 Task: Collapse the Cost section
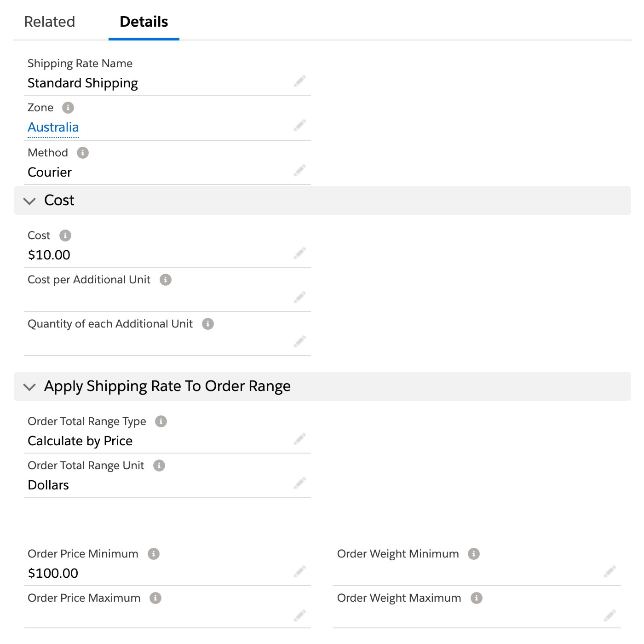click(29, 201)
